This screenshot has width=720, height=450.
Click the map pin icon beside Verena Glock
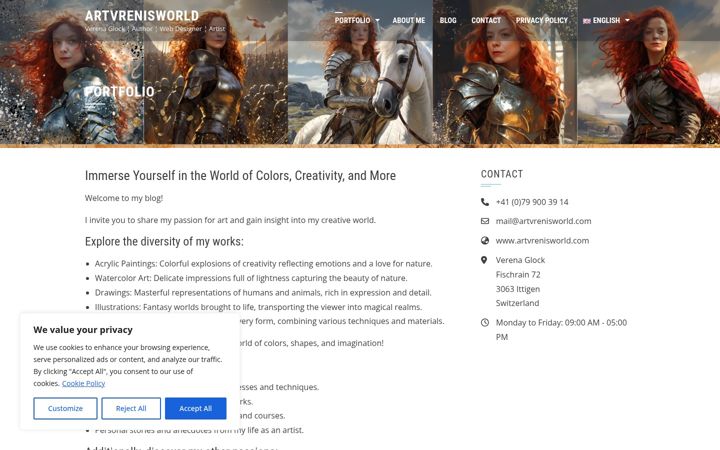(484, 260)
